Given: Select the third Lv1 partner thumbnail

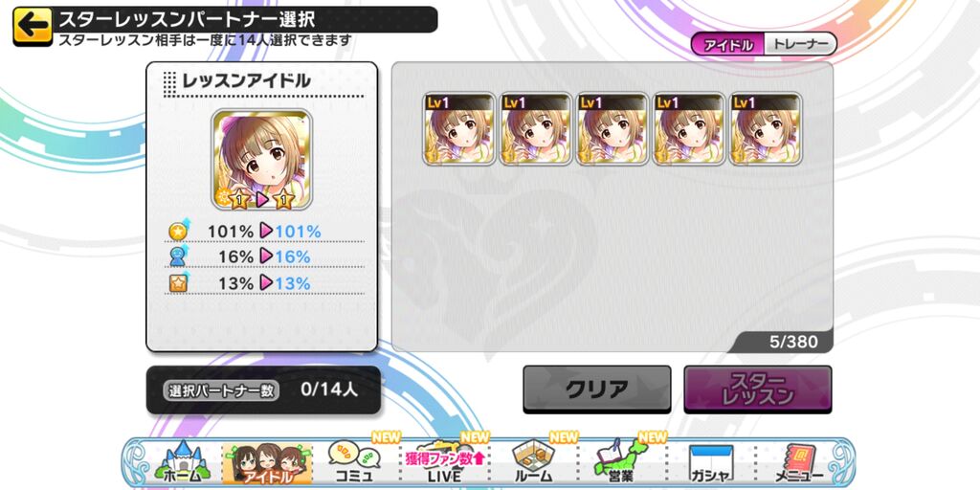Looking at the screenshot, I should click(613, 129).
